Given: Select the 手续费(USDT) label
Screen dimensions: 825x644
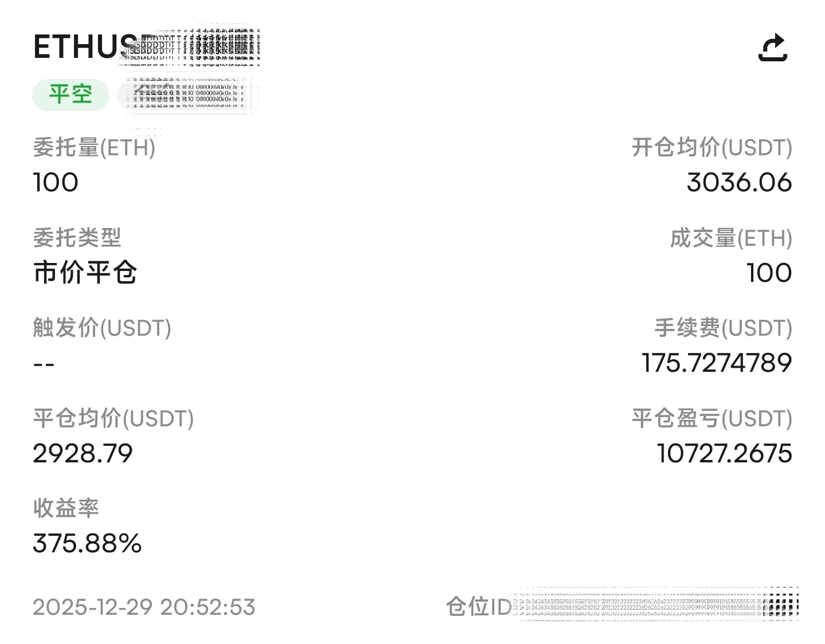Looking at the screenshot, I should point(723,328).
